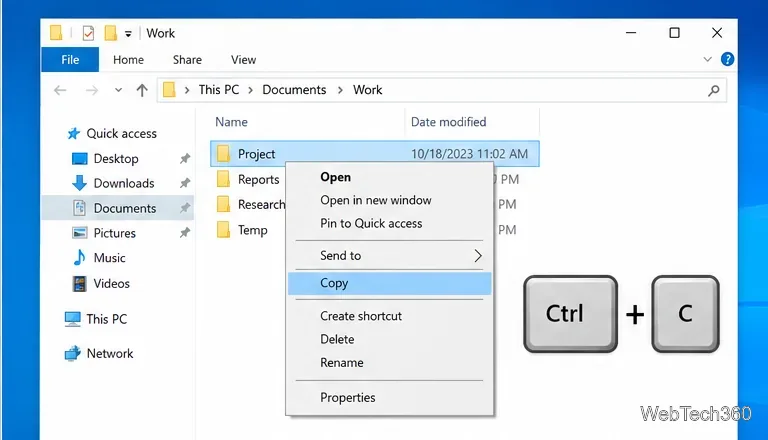Choose Open from the context menu

[x=336, y=177]
